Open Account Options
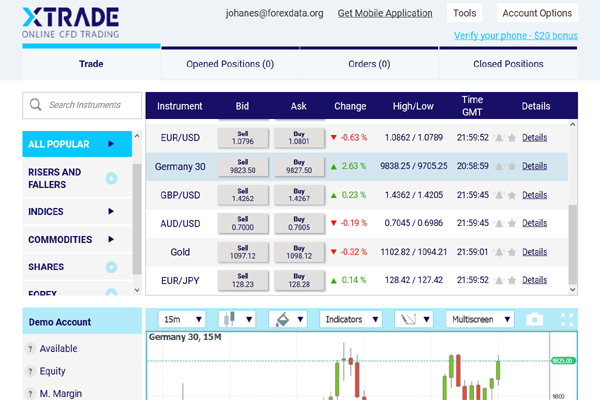The width and height of the screenshot is (600, 400). (x=537, y=13)
